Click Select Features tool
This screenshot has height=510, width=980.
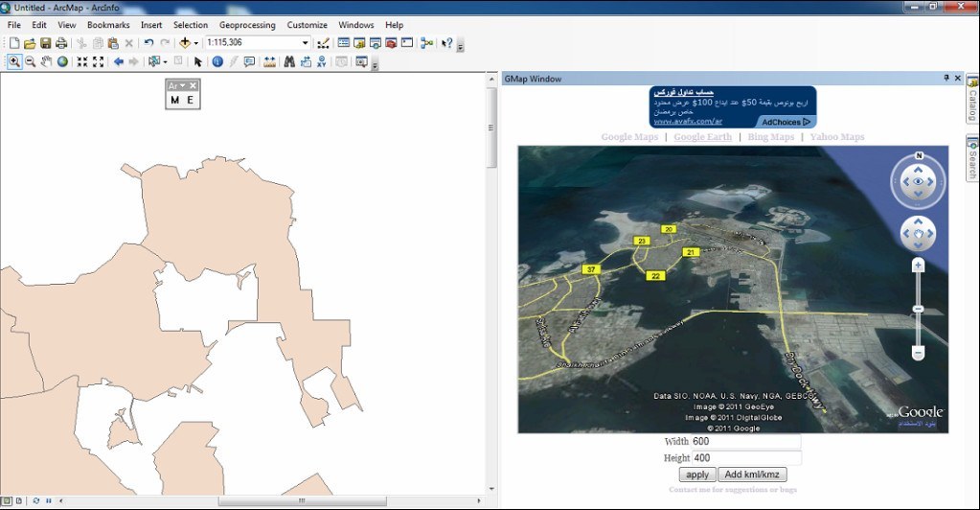(153, 62)
